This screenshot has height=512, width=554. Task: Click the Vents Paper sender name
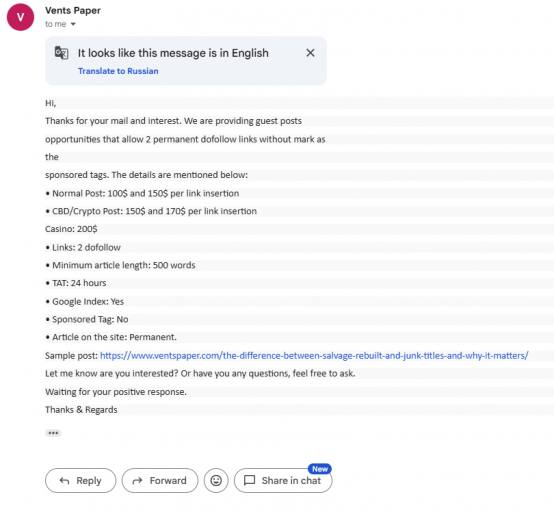pos(73,11)
